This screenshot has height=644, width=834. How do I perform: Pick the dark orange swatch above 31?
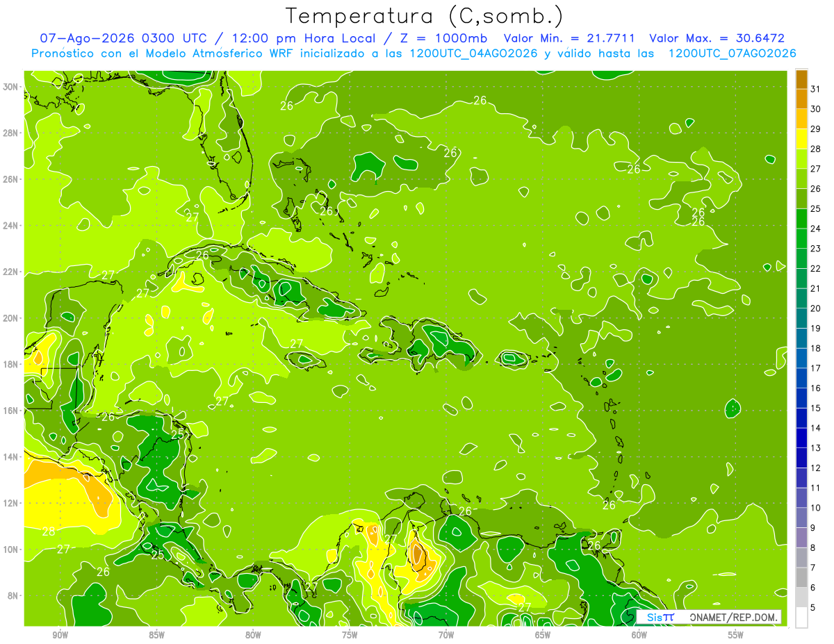coord(801,79)
